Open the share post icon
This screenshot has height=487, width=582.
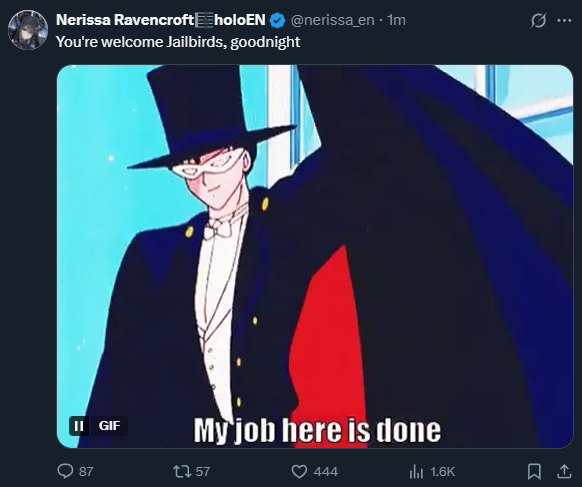(564, 471)
